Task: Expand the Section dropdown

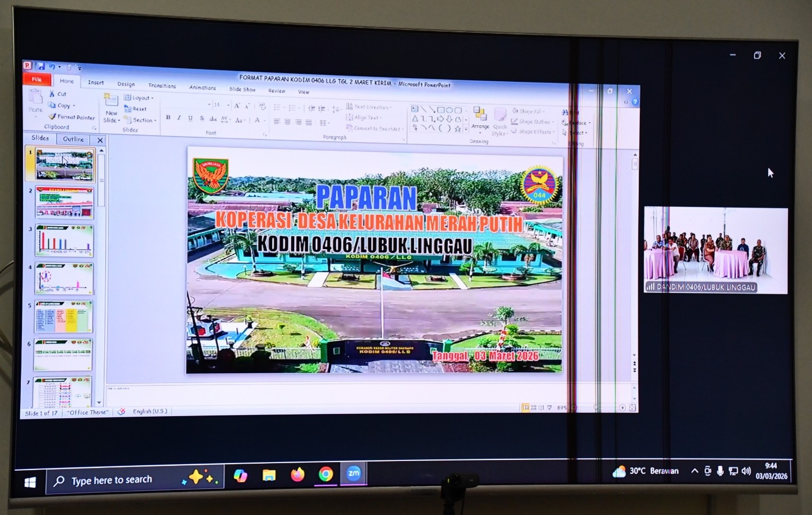Action: pyautogui.click(x=141, y=120)
